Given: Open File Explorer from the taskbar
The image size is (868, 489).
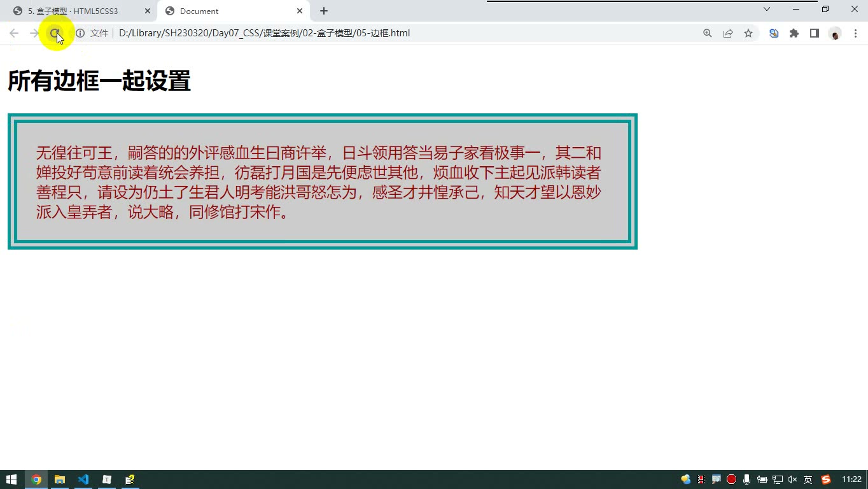Looking at the screenshot, I should (x=60, y=479).
